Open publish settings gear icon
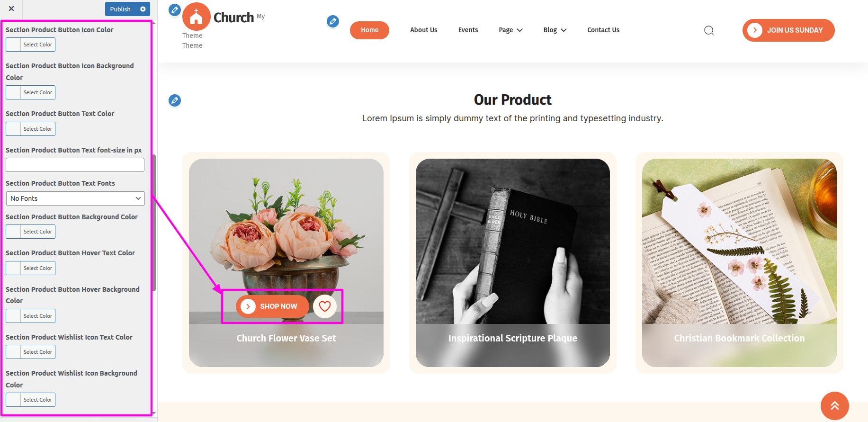The image size is (868, 422). coord(143,9)
